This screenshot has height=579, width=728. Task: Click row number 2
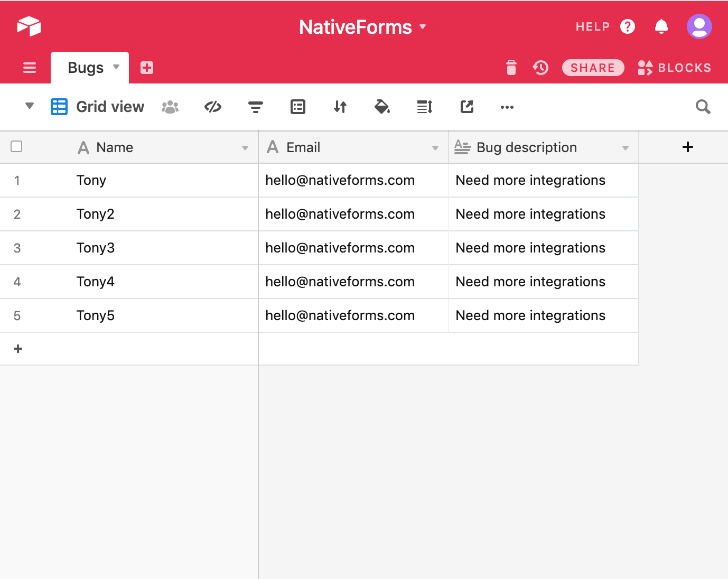pos(17,214)
